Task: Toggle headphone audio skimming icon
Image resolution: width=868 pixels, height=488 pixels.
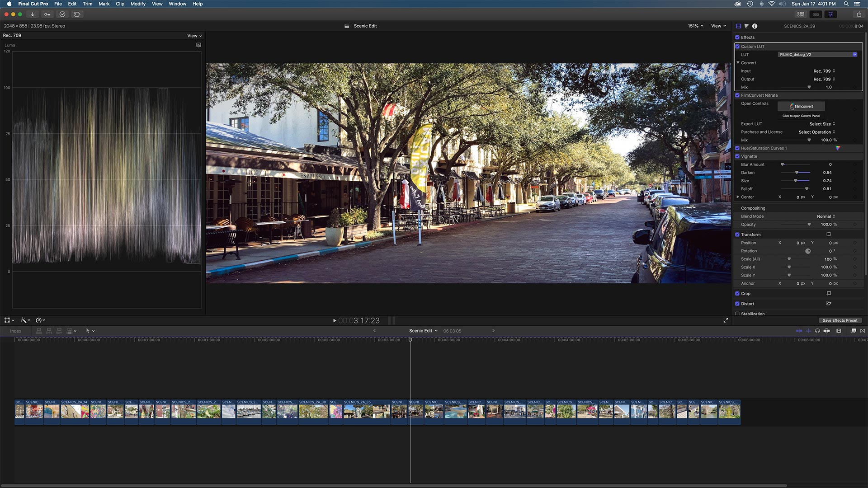Action: pyautogui.click(x=817, y=331)
